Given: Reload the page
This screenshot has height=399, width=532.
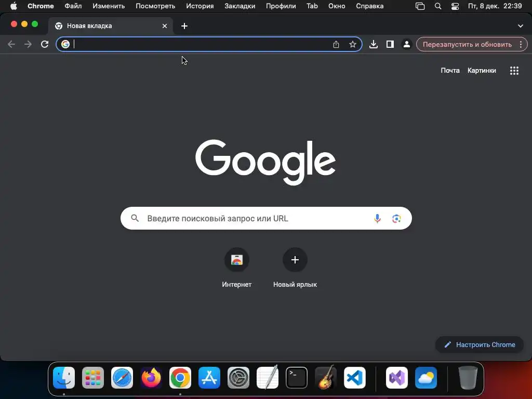Looking at the screenshot, I should (x=45, y=44).
